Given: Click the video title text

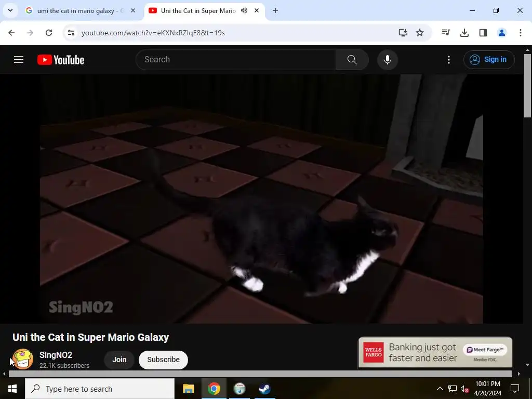Looking at the screenshot, I should pos(90,337).
